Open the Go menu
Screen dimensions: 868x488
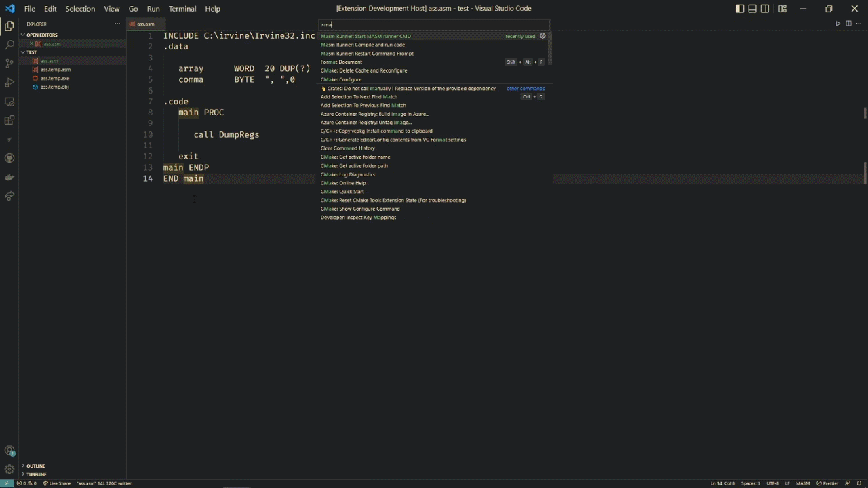coord(133,9)
